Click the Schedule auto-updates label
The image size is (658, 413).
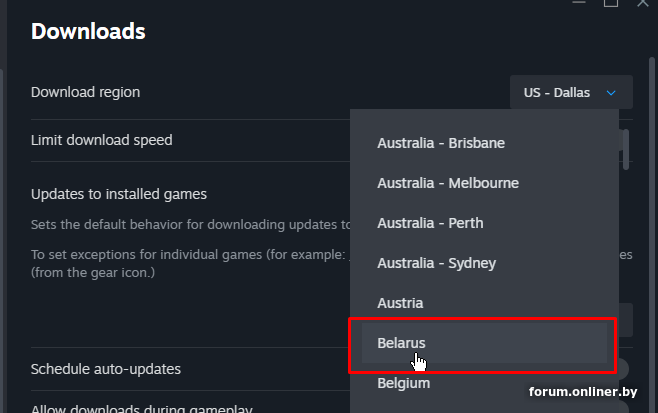point(106,369)
